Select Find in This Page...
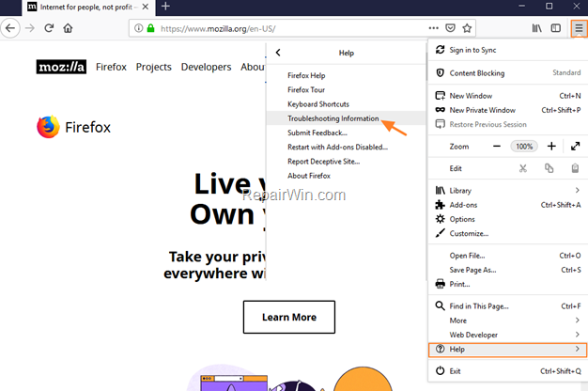This screenshot has width=588, height=391. 508,306
